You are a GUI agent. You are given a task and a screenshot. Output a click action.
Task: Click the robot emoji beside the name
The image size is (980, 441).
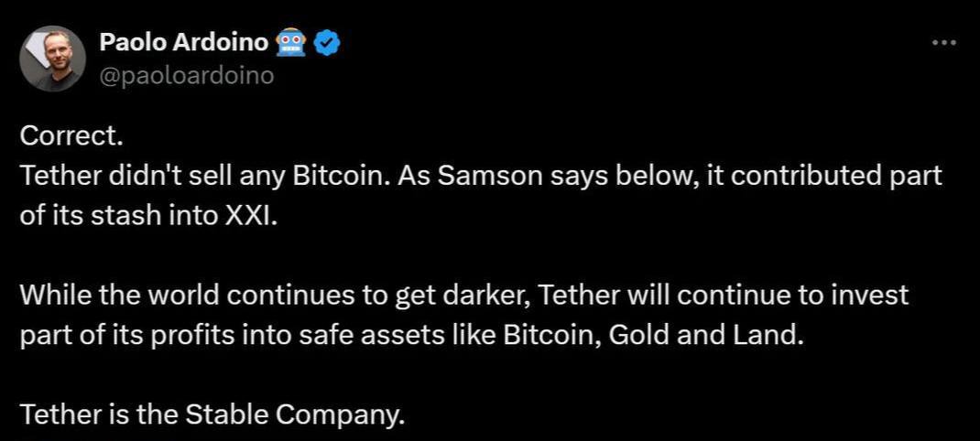point(291,43)
